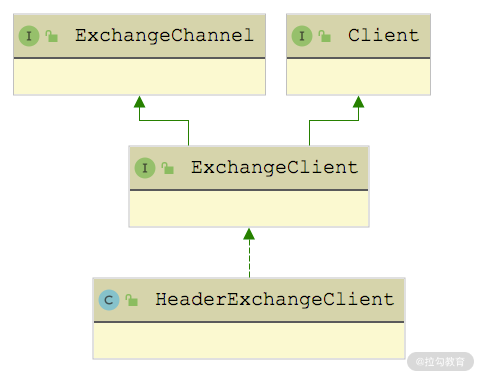Click the interface icon beside ExchangeChannel
This screenshot has width=480, height=377.
[x=29, y=36]
